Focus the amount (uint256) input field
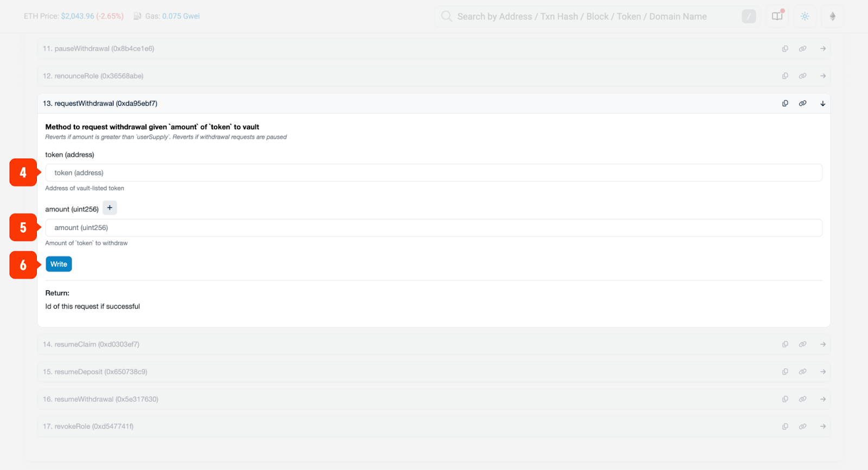 (x=433, y=228)
